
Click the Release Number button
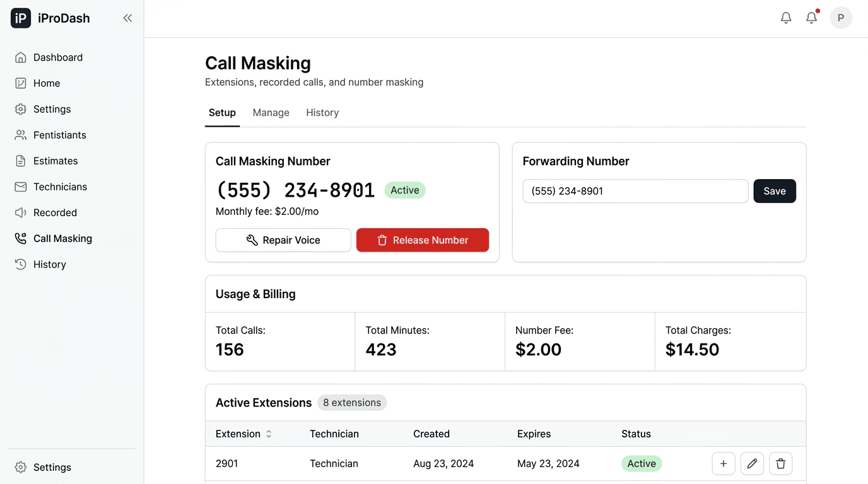(x=422, y=240)
